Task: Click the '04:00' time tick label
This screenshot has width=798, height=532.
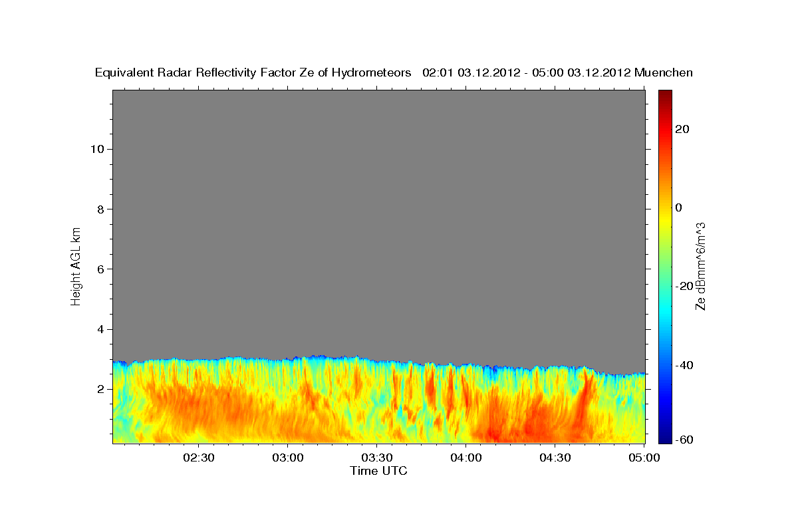Action: [x=465, y=458]
